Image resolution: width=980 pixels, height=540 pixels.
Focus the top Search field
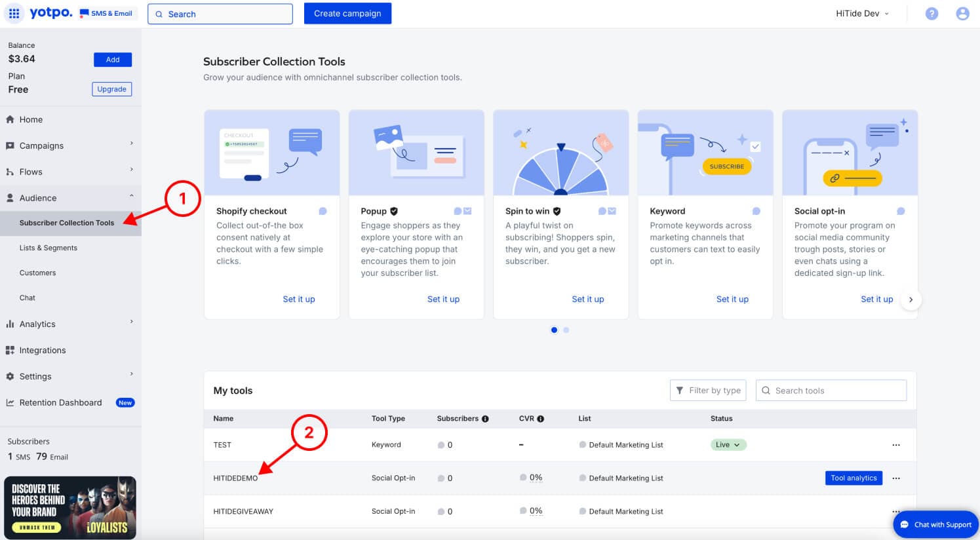coord(220,14)
